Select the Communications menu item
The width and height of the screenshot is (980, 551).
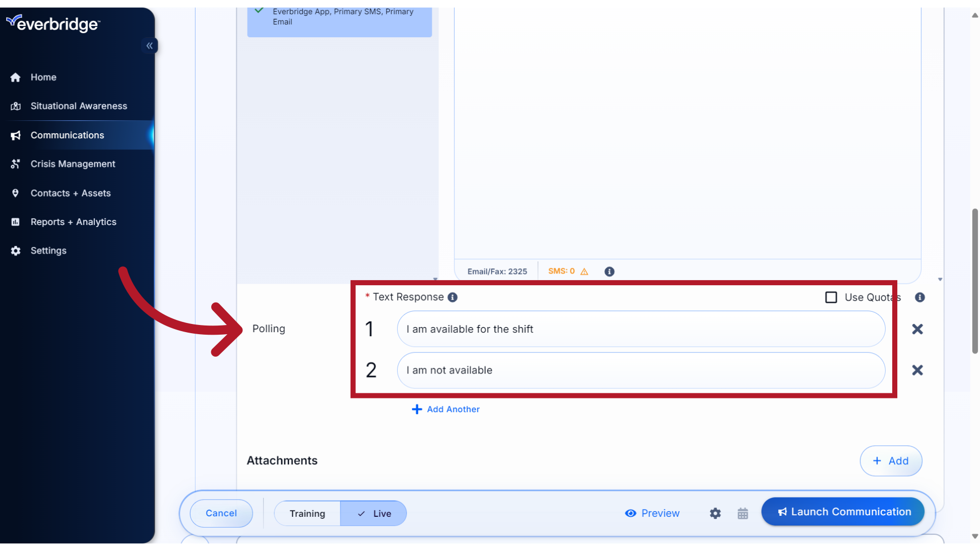pyautogui.click(x=67, y=135)
